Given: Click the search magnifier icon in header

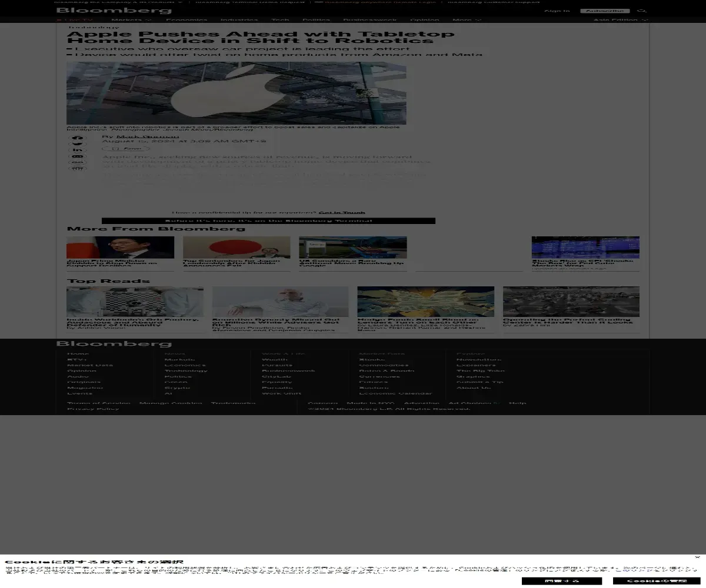Looking at the screenshot, I should [x=642, y=11].
